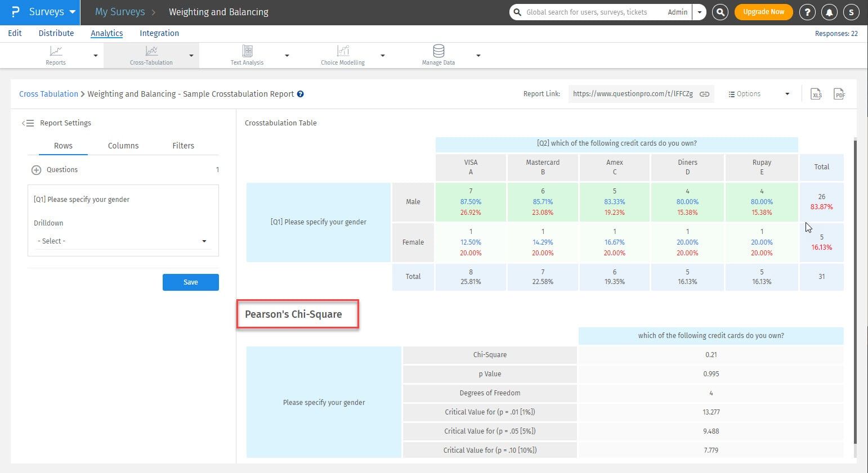Viewport: 868px width, 473px height.
Task: Add a question with plus icon
Action: click(x=36, y=170)
